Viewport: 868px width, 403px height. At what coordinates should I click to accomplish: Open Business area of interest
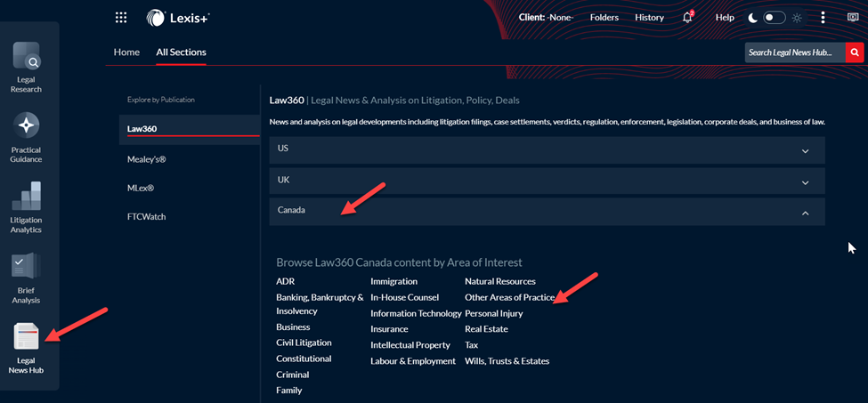pyautogui.click(x=294, y=326)
